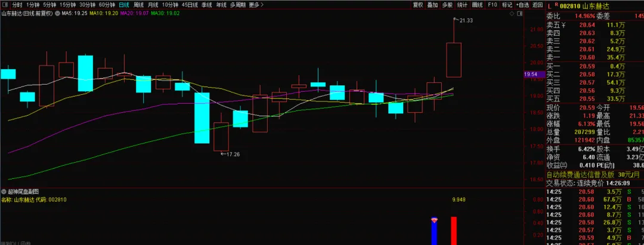Switch to 周线 weekly chart

pos(138,5)
